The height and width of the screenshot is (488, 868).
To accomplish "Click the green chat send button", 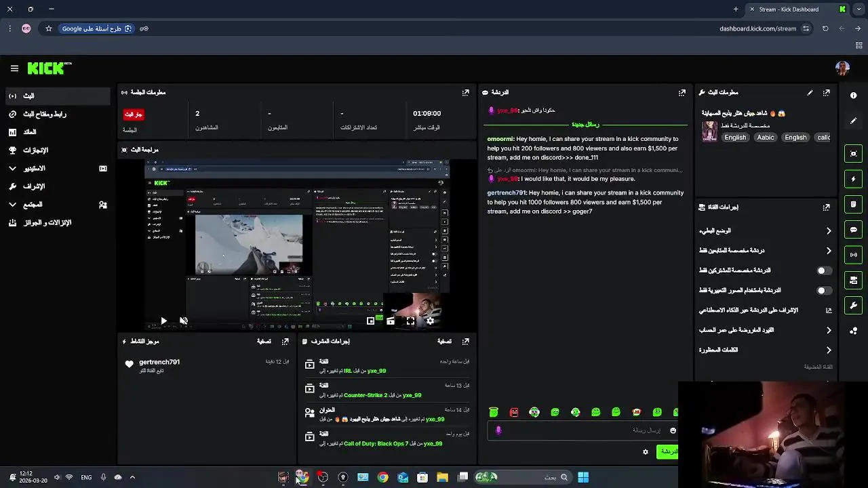I will 667,452.
